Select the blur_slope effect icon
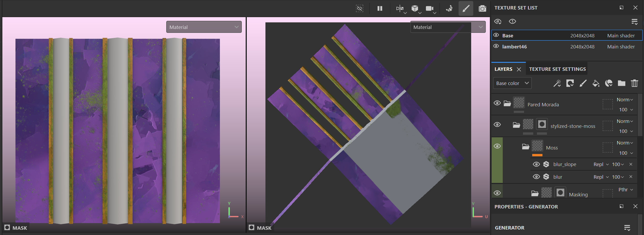This screenshot has width=644, height=235. [546, 164]
